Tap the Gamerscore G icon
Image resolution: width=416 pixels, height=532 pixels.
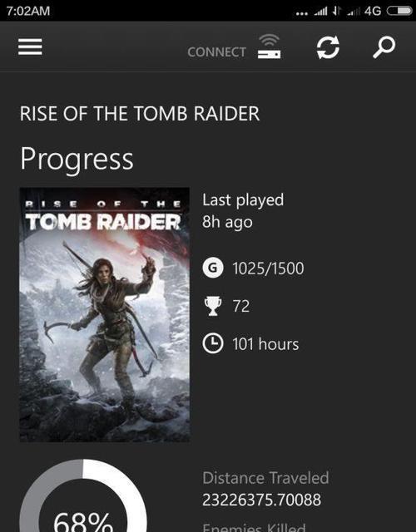213,268
